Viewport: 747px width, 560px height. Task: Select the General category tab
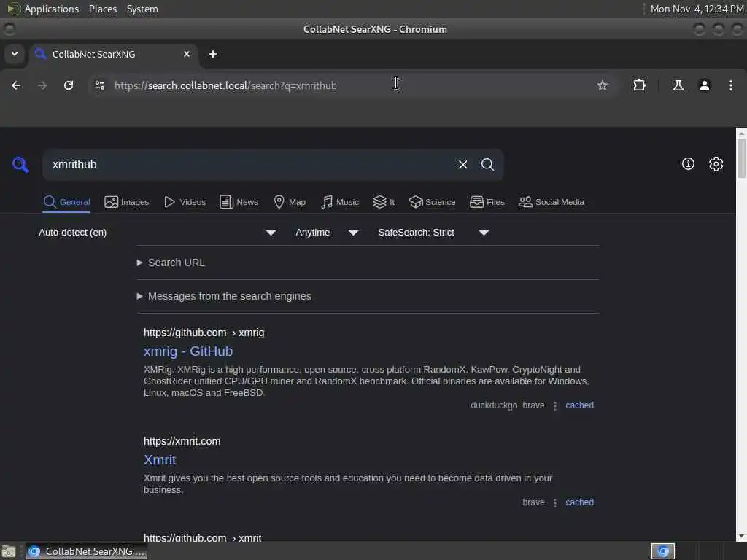click(x=66, y=202)
